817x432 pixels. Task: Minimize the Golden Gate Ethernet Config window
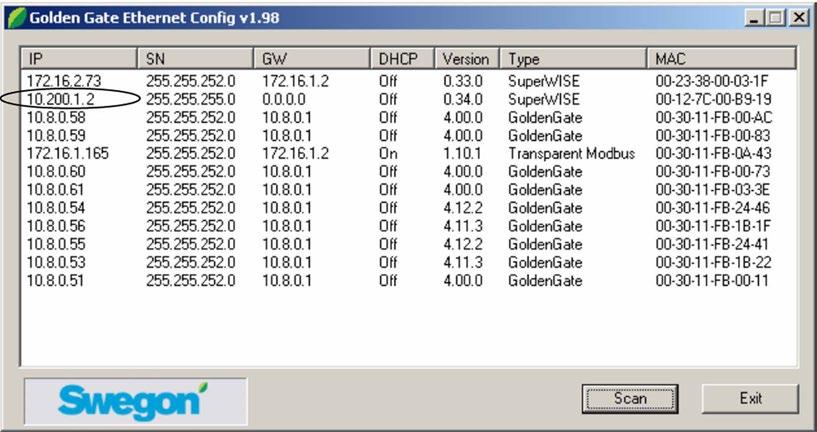pyautogui.click(x=754, y=18)
